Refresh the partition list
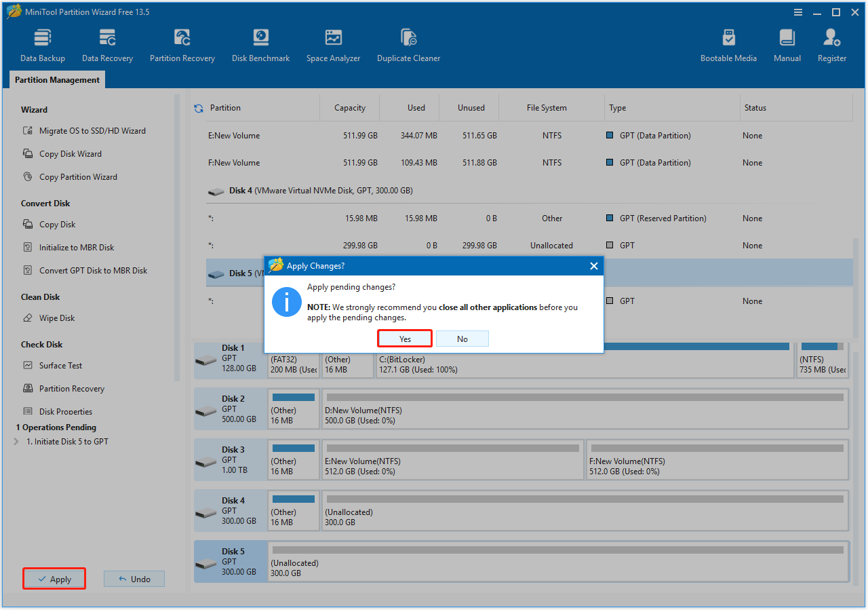868x610 pixels. [199, 108]
